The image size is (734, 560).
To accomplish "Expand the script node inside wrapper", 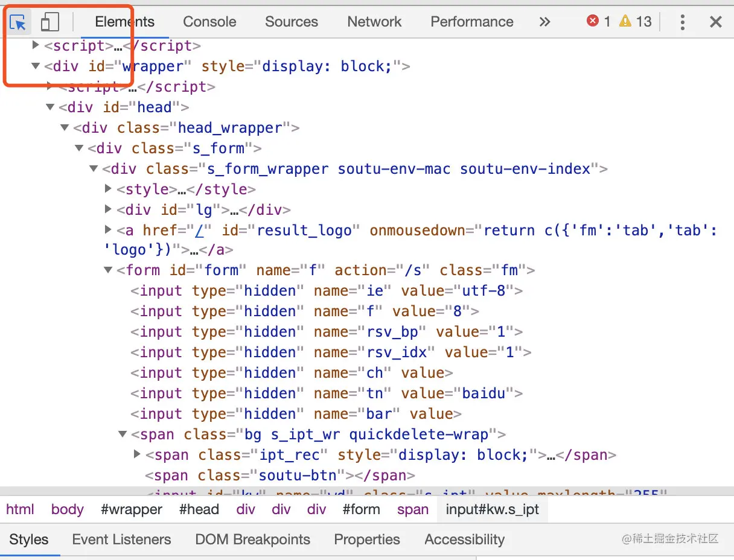I will [50, 86].
